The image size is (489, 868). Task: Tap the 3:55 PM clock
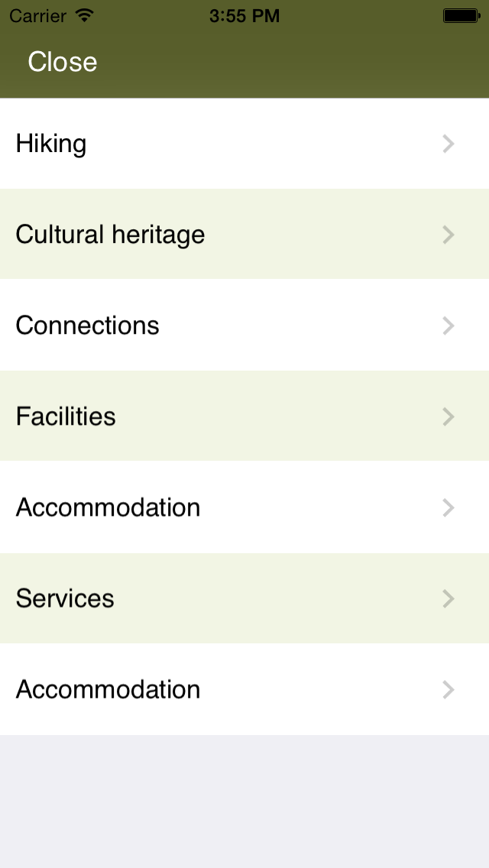click(244, 15)
